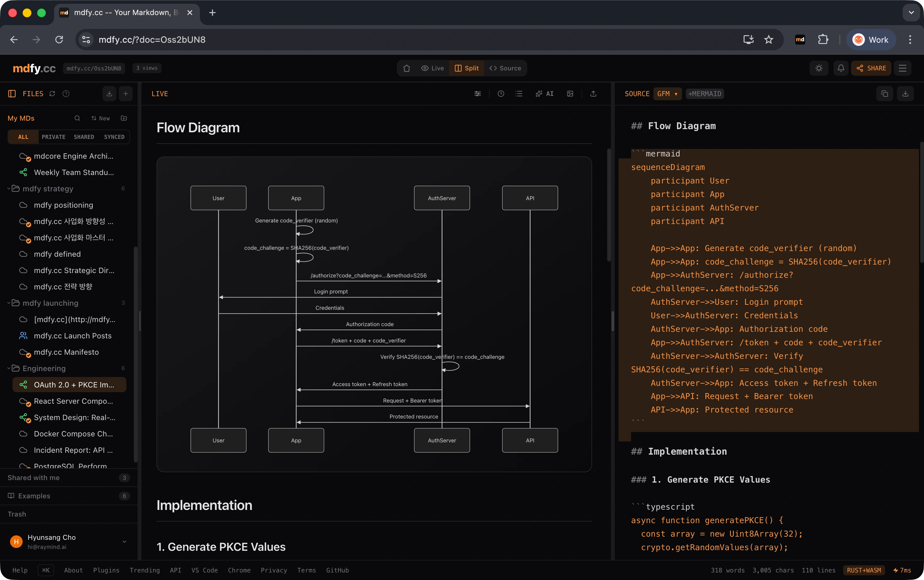Screen dimensions: 924x580
Task: Switch to Source view tab
Action: (x=505, y=68)
